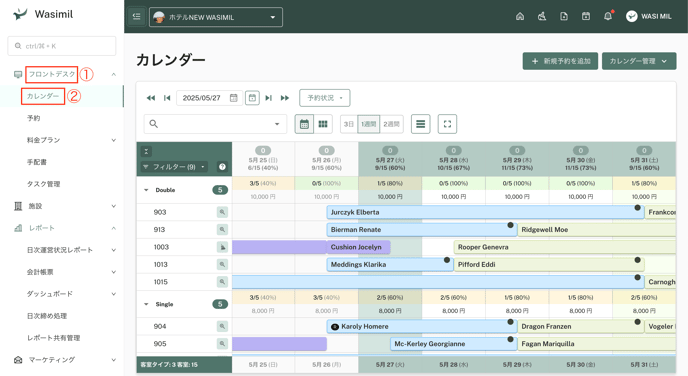688x376 pixels.
Task: Open Cushion Jocelyn reservation bar
Action: [358, 247]
